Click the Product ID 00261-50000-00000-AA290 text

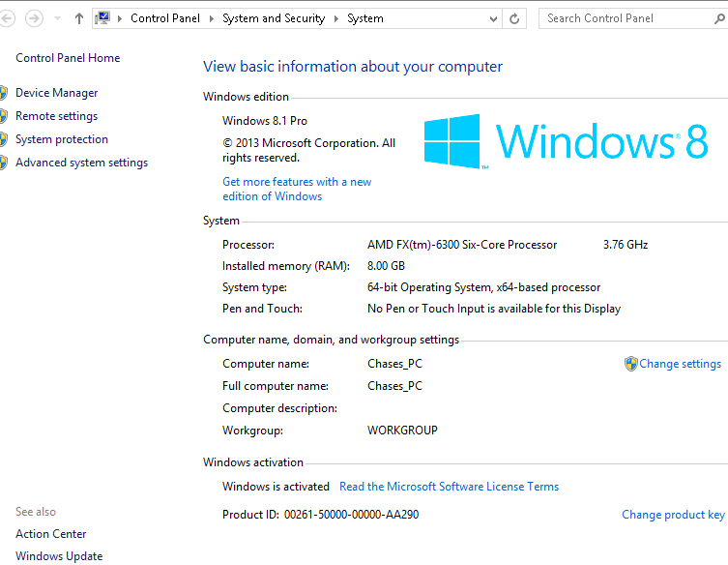pos(320,515)
